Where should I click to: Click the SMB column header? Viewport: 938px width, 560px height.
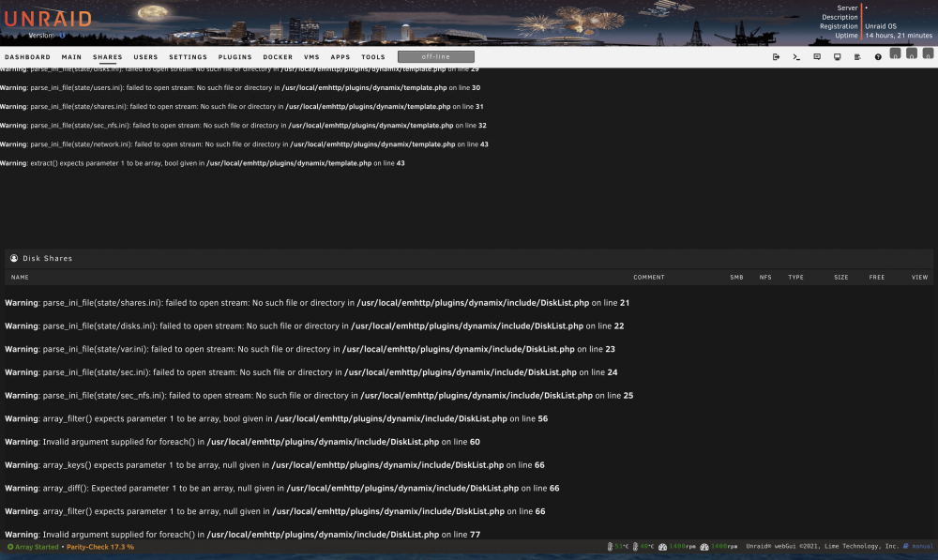click(x=736, y=277)
